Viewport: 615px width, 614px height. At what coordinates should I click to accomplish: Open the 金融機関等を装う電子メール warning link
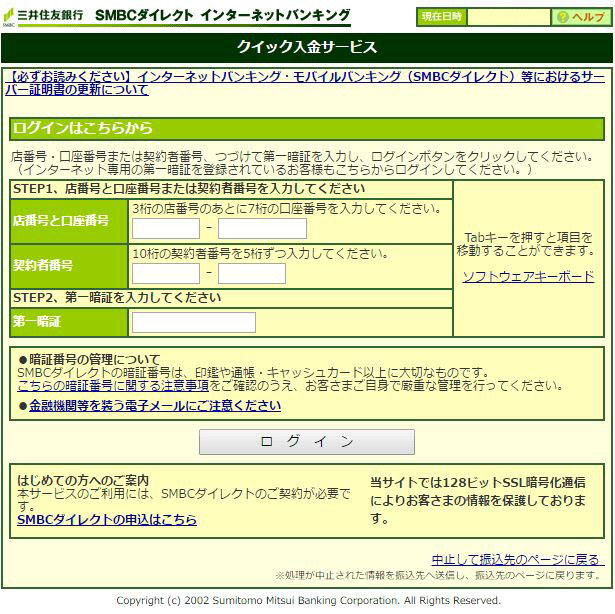click(155, 405)
